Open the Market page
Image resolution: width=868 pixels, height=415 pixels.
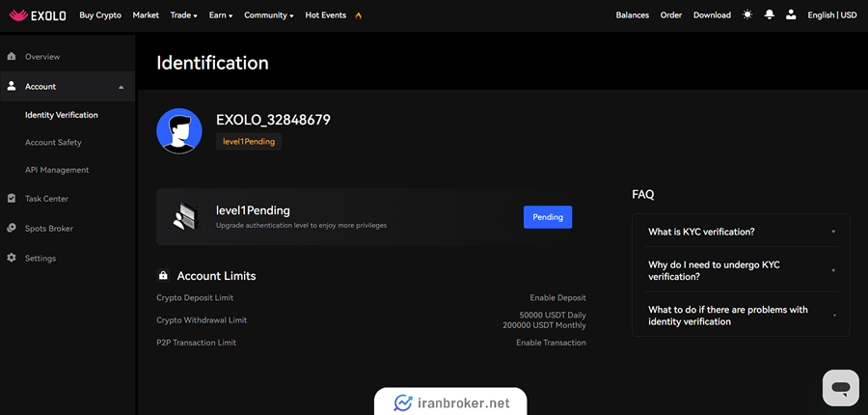click(x=146, y=15)
